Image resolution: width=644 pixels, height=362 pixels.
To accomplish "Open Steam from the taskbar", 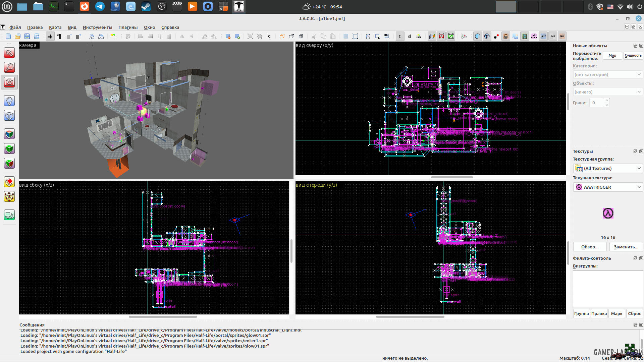I will [x=146, y=7].
